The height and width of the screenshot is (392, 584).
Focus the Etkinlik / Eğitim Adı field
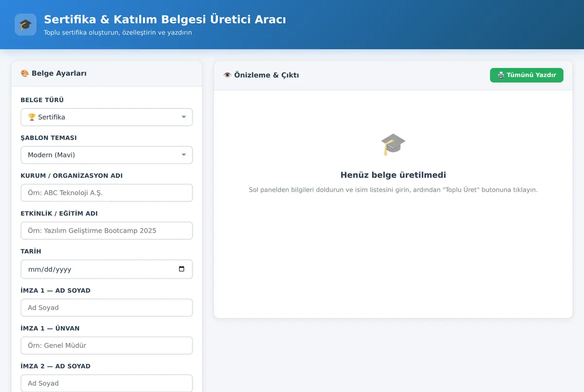[107, 231]
